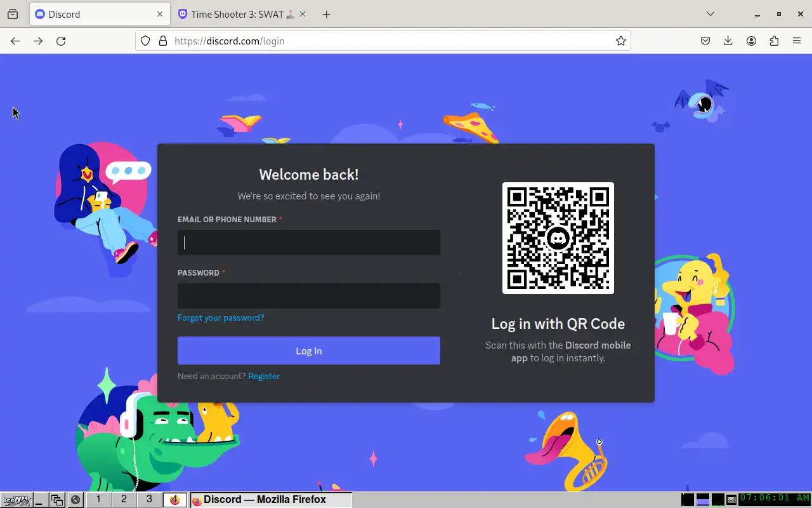Open the Firefox downloads panel
Image resolution: width=812 pixels, height=508 pixels.
pyautogui.click(x=728, y=41)
